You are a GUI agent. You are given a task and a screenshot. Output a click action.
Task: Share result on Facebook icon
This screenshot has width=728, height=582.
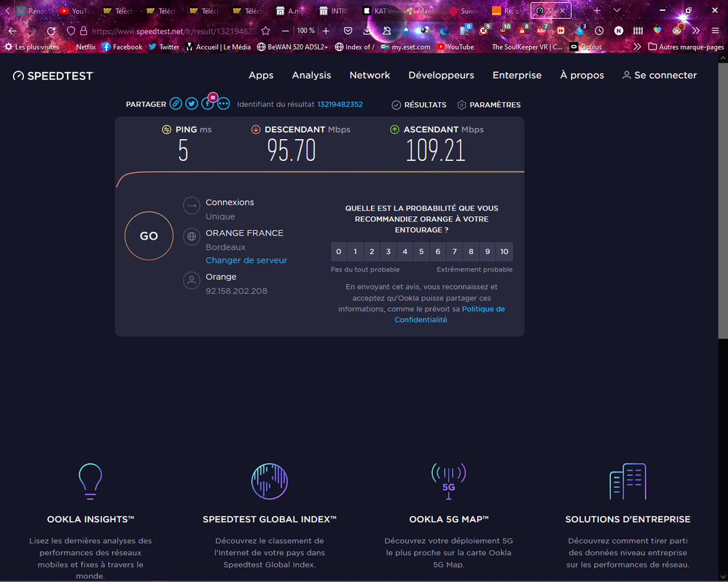(207, 104)
